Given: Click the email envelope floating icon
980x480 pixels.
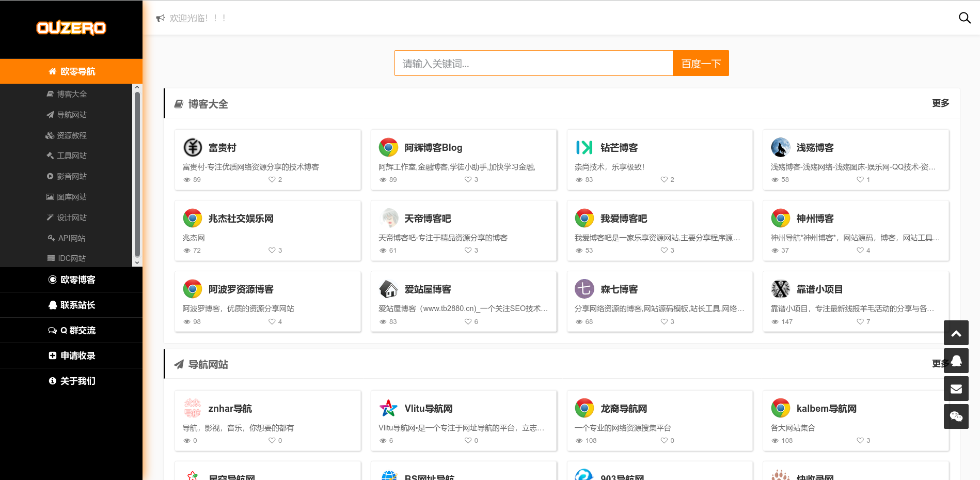Looking at the screenshot, I should pos(956,388).
